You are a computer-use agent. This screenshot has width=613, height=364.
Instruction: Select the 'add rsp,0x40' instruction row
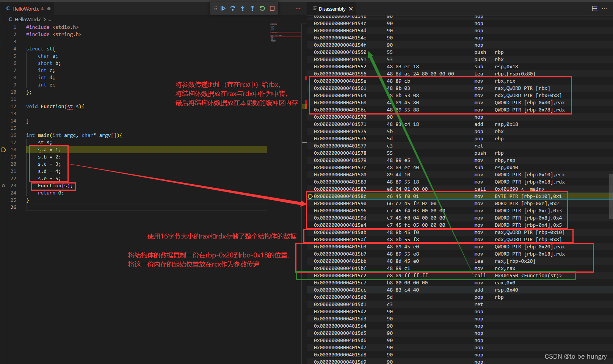(x=459, y=290)
